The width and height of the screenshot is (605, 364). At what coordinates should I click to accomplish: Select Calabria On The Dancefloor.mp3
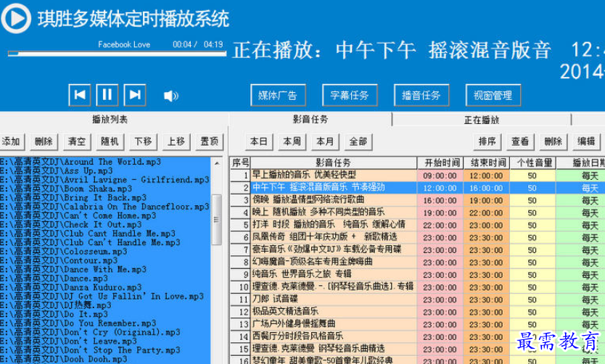pos(105,207)
